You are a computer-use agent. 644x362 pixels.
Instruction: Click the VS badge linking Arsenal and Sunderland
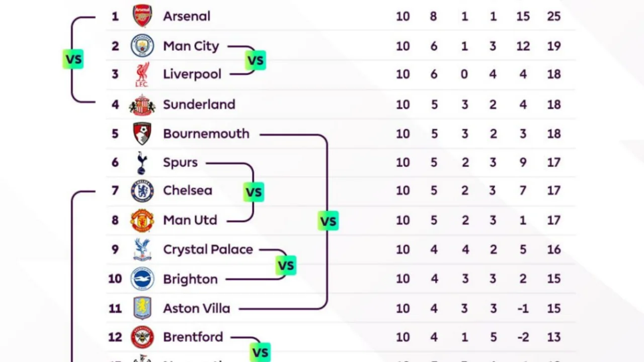[73, 59]
